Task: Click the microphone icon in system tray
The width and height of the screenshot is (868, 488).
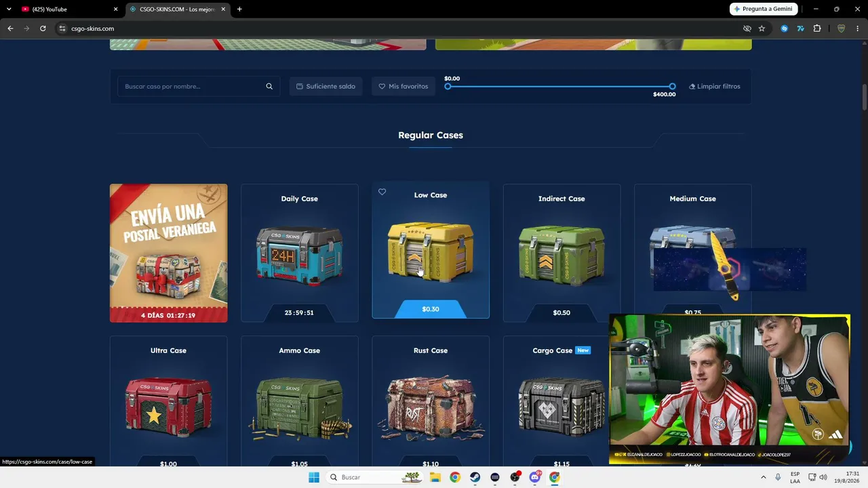Action: (x=778, y=477)
